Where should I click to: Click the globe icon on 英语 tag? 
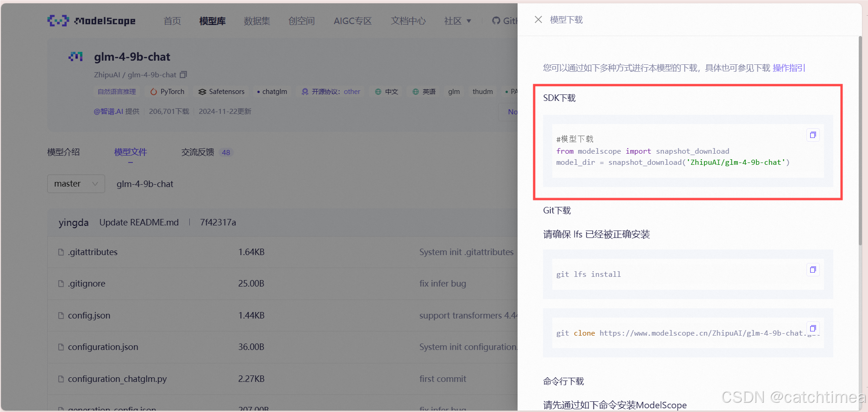pos(416,92)
